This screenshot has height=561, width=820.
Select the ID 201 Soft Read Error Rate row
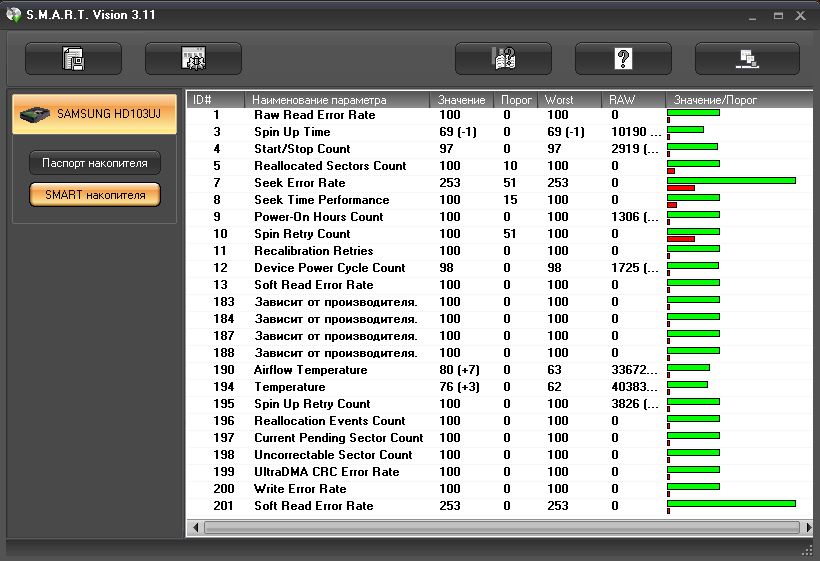(499, 506)
